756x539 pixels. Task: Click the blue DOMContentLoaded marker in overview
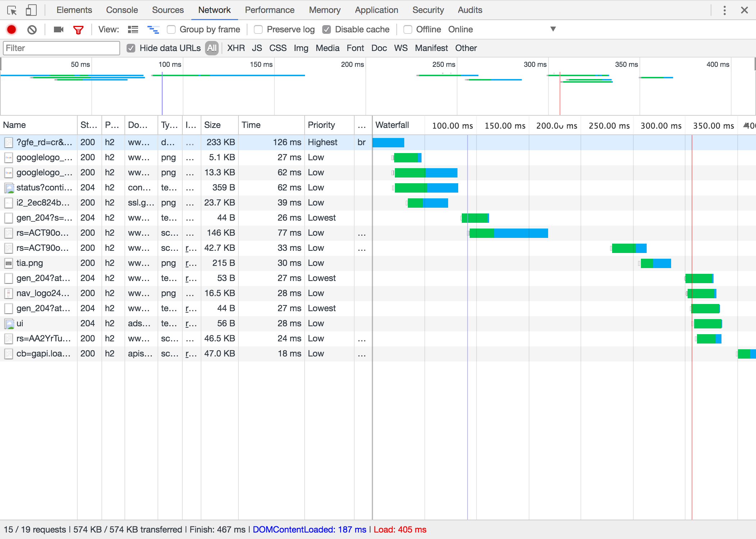[162, 93]
